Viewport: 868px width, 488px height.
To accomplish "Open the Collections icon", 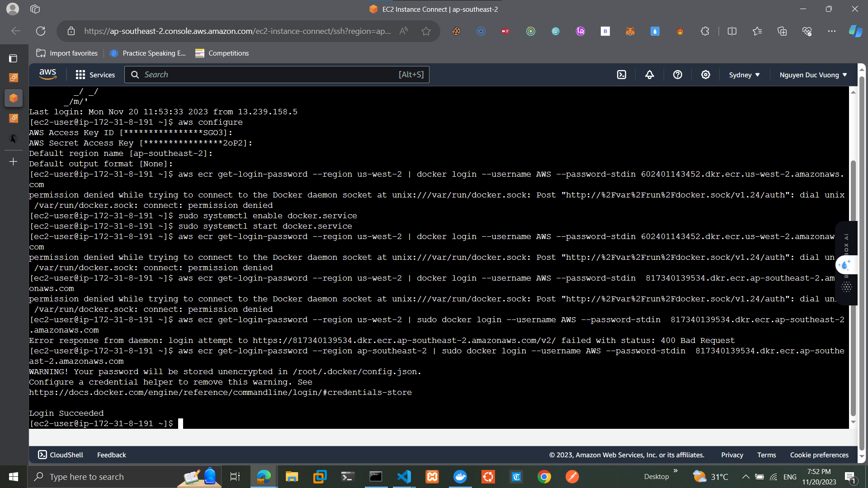I will pyautogui.click(x=782, y=31).
